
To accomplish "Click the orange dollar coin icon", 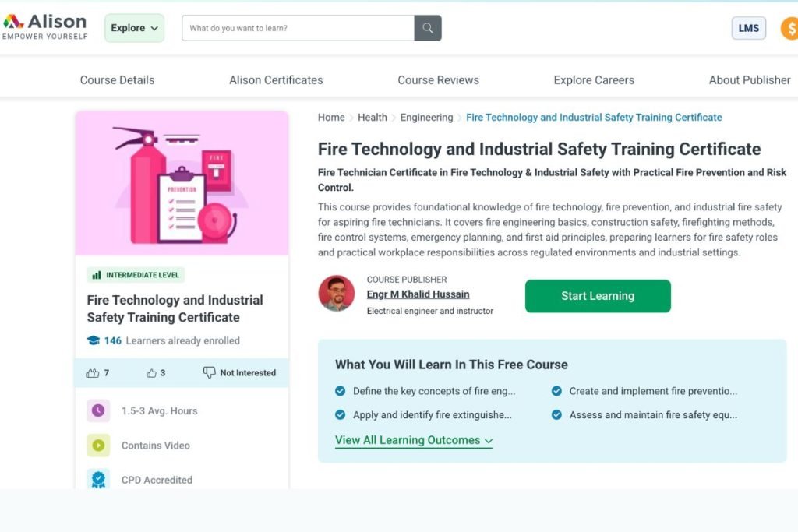I will [790, 29].
